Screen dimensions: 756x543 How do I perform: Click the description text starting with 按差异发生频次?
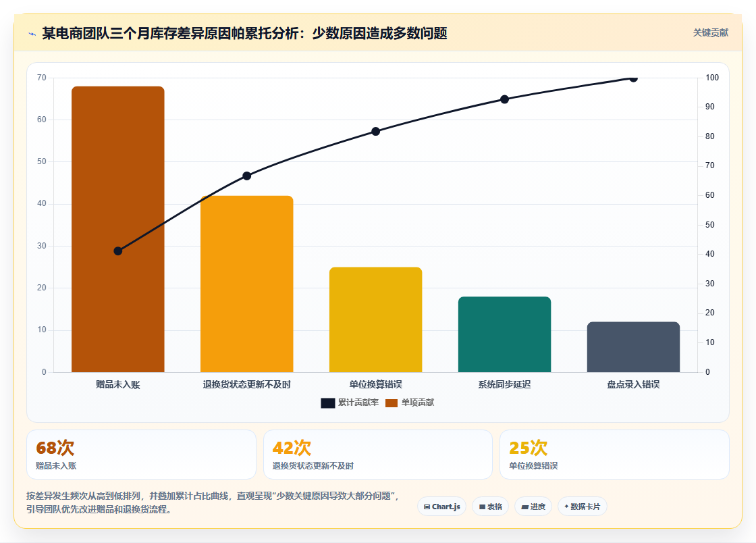(213, 502)
